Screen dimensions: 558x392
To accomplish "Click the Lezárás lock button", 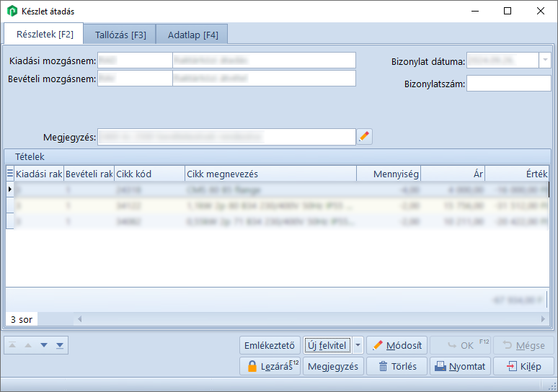I will click(x=270, y=366).
